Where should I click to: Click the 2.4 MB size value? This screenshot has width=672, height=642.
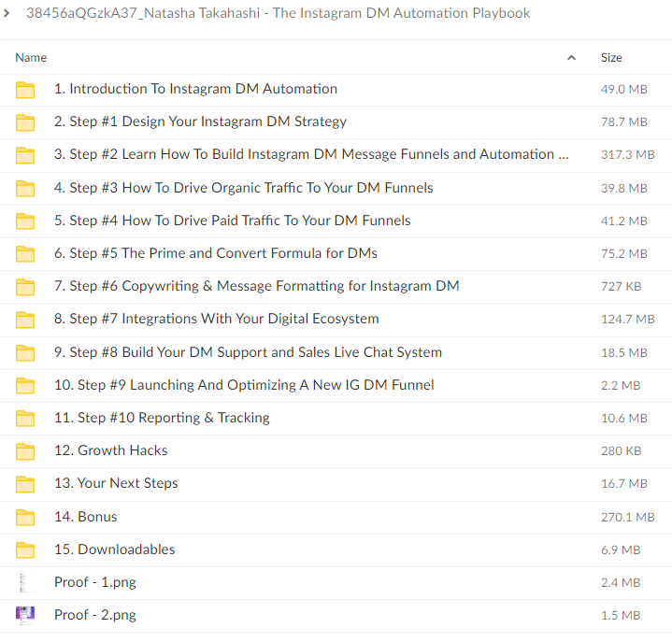point(621,583)
